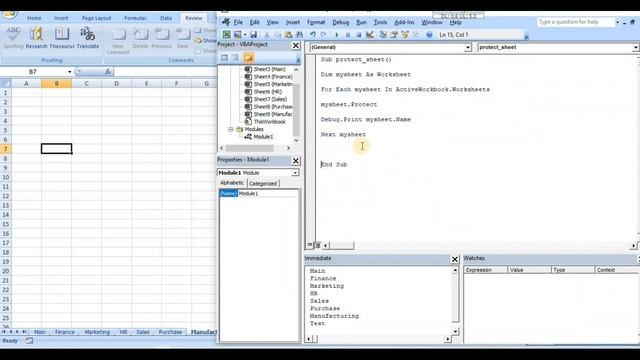Screen dimensions: 640x360
Task: Select Sheet6 (HR) in project tree
Action: click(x=267, y=92)
